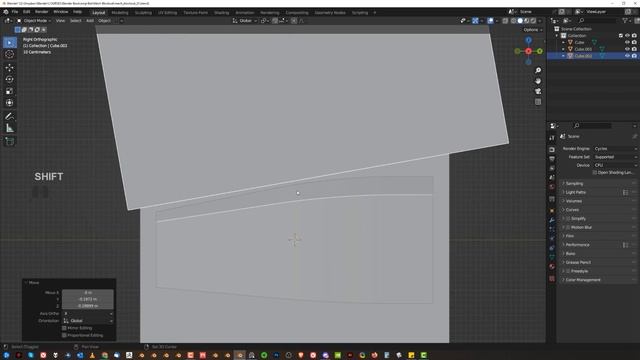This screenshot has width=640, height=360.
Task: Expand the Color Management panel
Action: pyautogui.click(x=582, y=280)
